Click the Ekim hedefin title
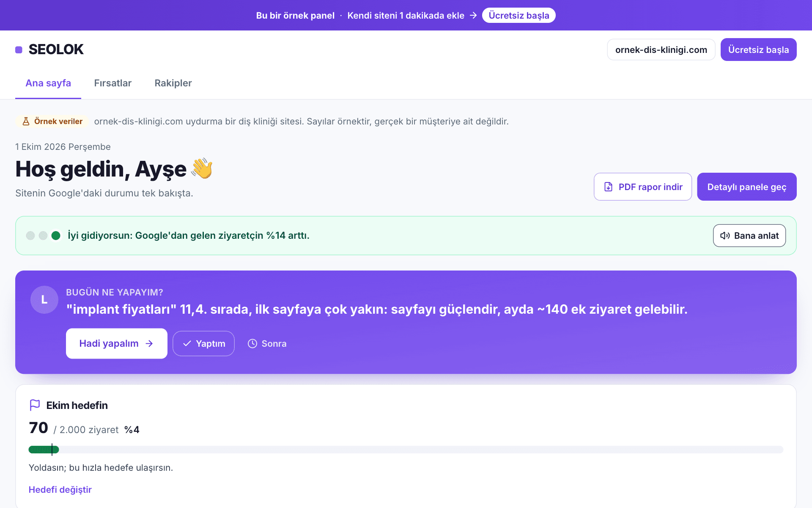Image resolution: width=812 pixels, height=508 pixels. pos(77,406)
